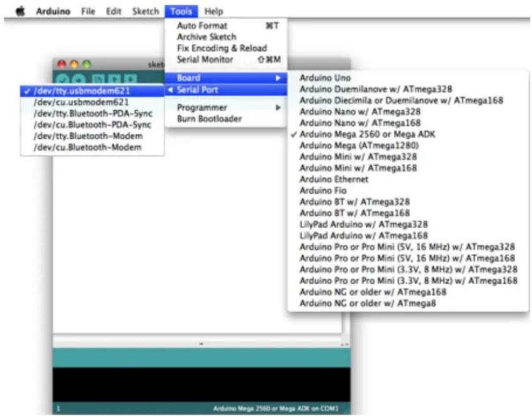
Task: Click the status bar board label text
Action: point(276,409)
